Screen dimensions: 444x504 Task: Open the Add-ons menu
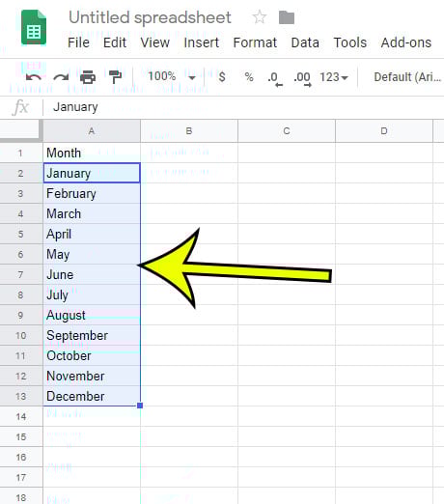pos(406,42)
